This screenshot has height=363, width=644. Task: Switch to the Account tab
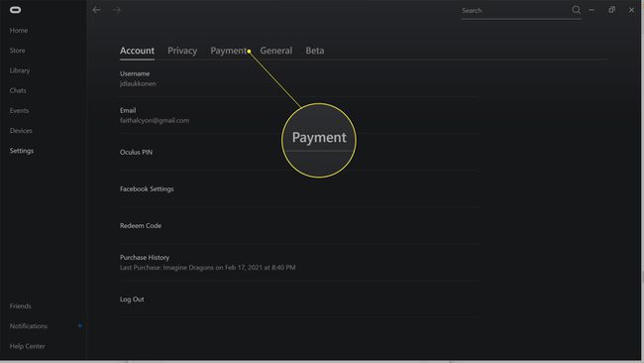pos(137,51)
